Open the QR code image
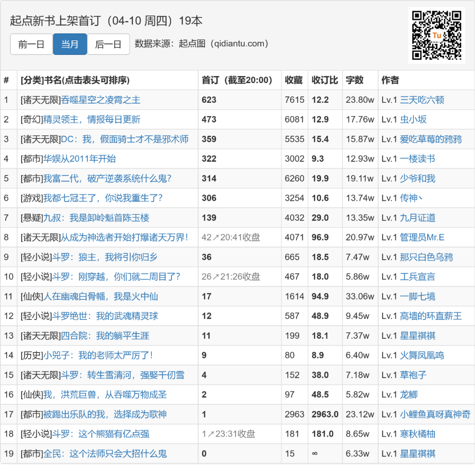This screenshot has width=475, height=476. click(x=436, y=35)
